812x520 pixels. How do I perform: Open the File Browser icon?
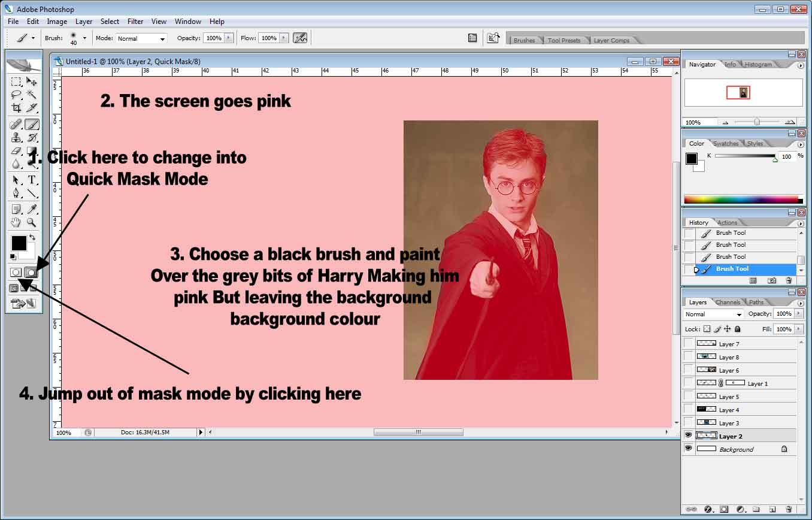click(x=493, y=38)
